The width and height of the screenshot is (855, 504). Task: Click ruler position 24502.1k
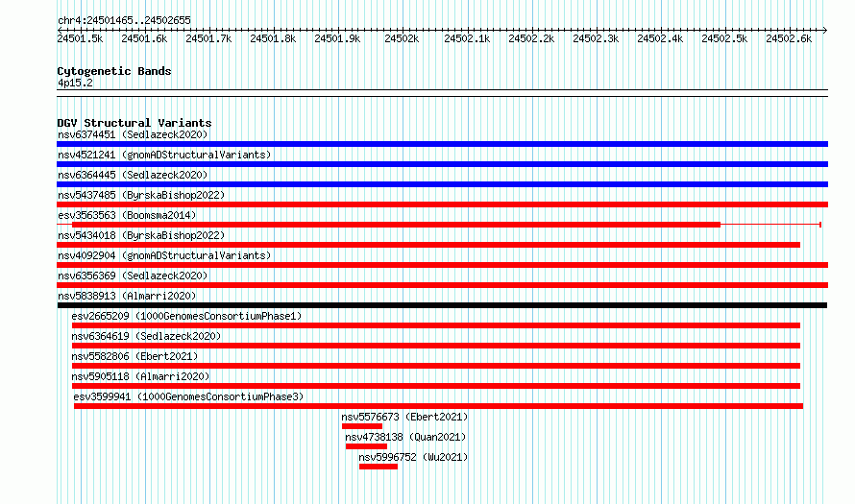(x=467, y=38)
